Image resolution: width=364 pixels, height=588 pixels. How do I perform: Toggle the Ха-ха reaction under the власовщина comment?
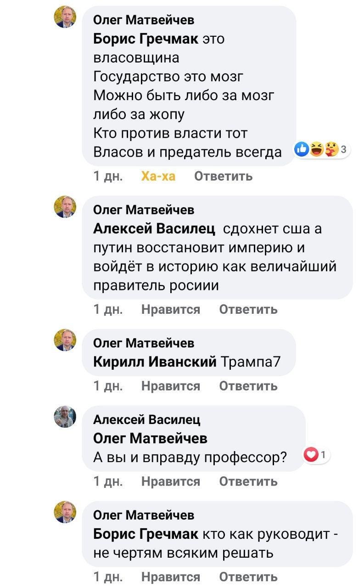tap(158, 176)
